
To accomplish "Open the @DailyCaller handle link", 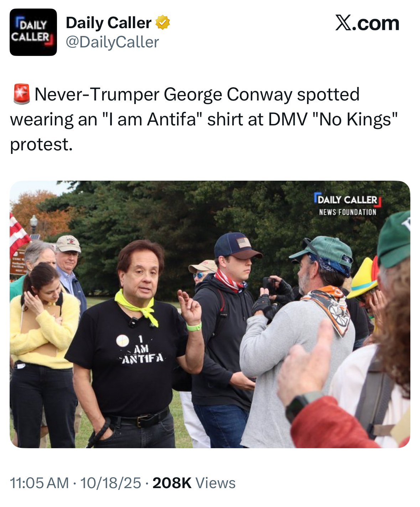I will coord(112,42).
